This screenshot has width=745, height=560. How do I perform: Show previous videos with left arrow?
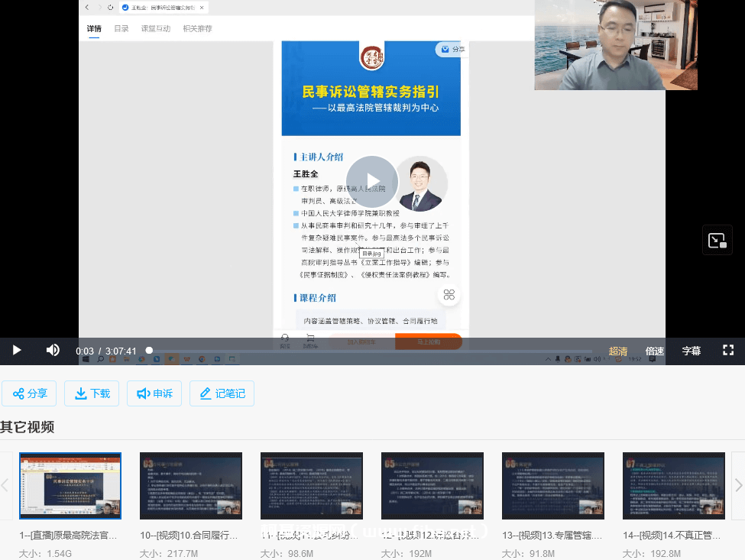(x=5, y=485)
